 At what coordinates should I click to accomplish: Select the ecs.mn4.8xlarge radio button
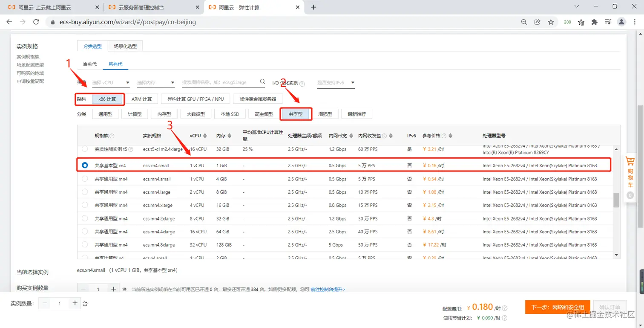coord(85,245)
